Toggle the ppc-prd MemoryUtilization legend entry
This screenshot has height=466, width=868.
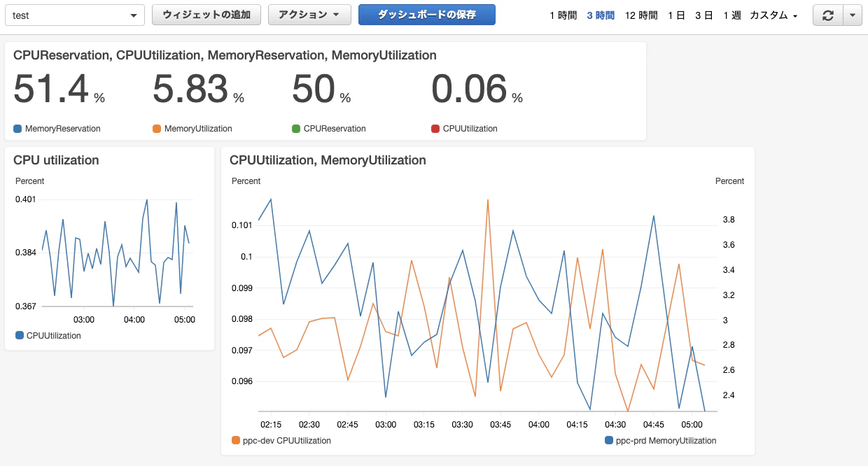tap(661, 441)
